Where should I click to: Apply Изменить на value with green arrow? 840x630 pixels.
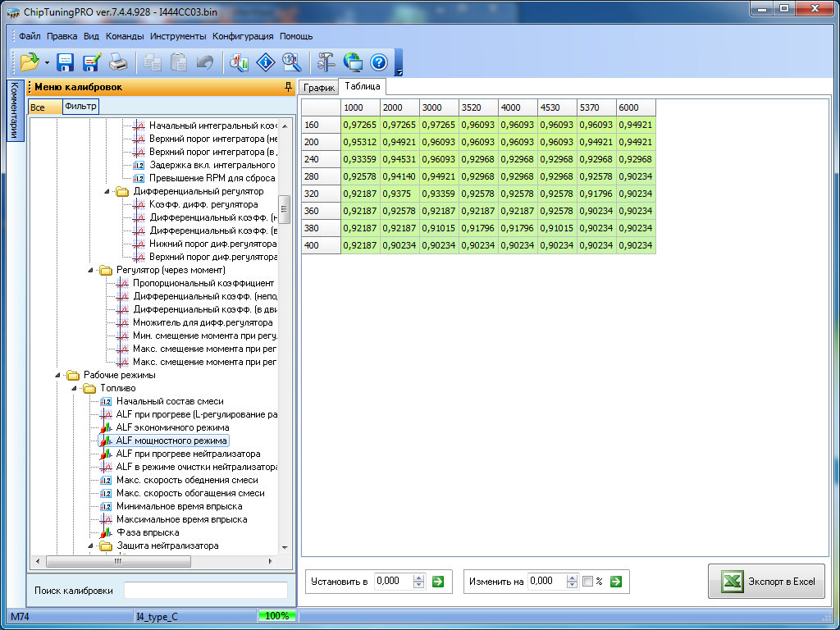pyautogui.click(x=614, y=582)
